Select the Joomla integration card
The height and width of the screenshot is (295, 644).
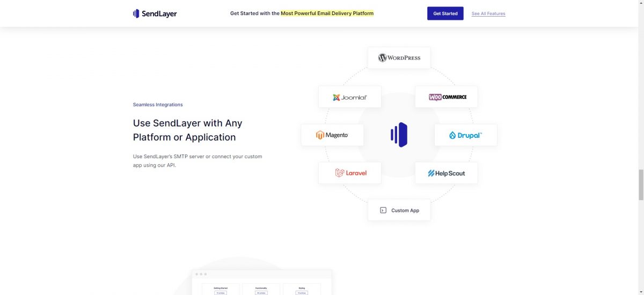pyautogui.click(x=349, y=97)
